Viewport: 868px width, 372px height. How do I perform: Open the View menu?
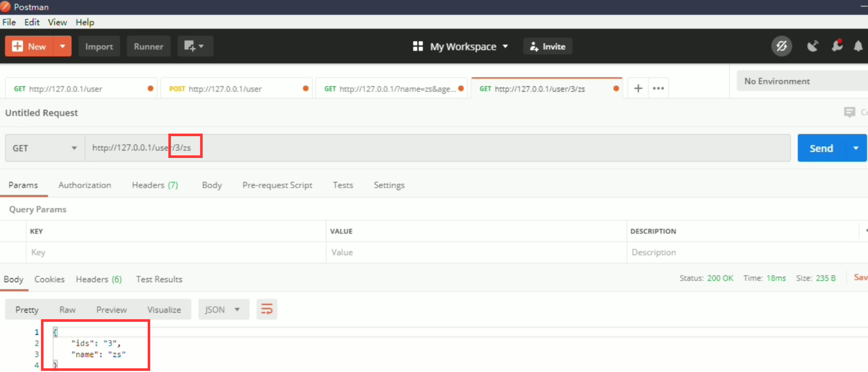(57, 22)
